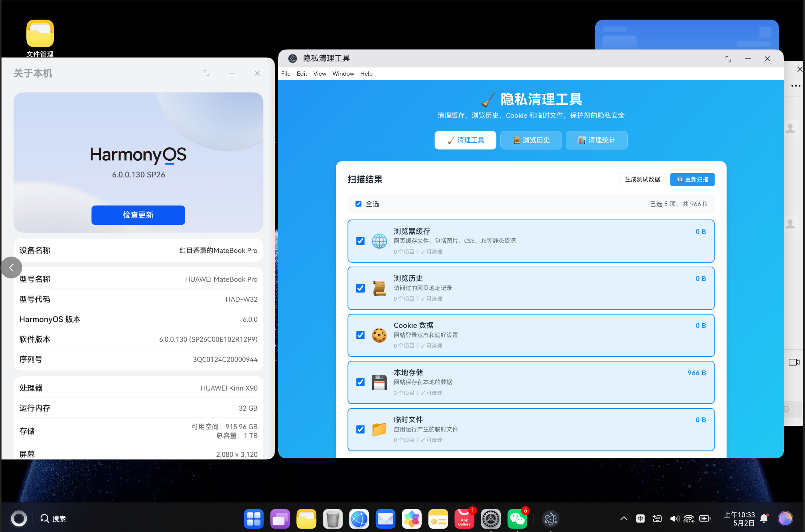Open the Window menu
The height and width of the screenshot is (532, 805).
[343, 73]
